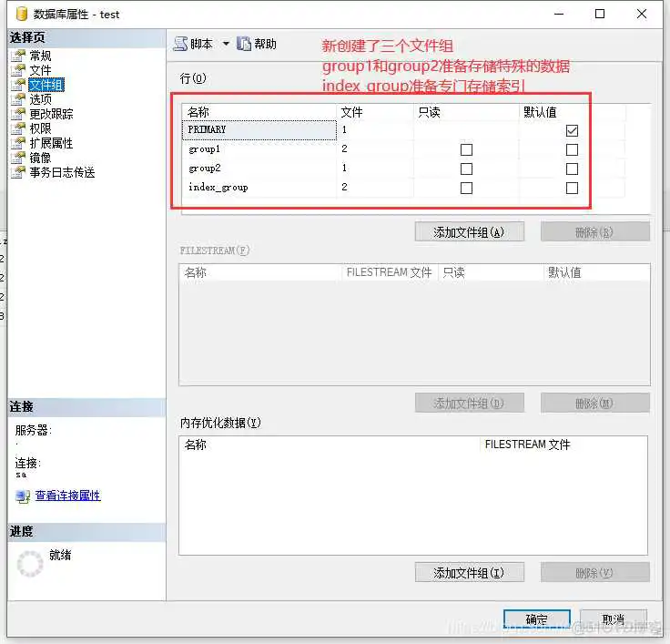Image resolution: width=670 pixels, height=644 pixels.
Task: Select the group1 name cell
Action: [x=259, y=149]
